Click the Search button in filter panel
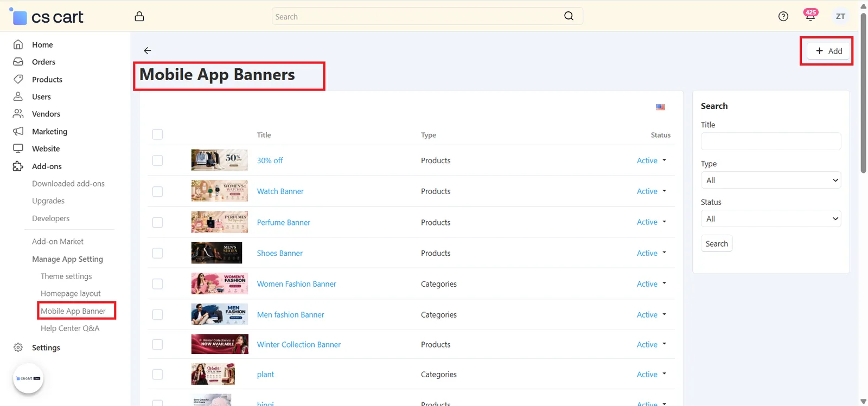 [x=717, y=244]
